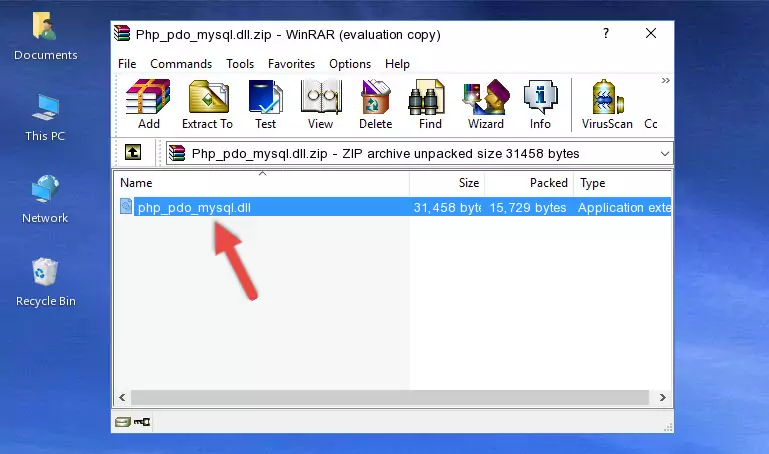This screenshot has width=769, height=454.
Task: Click the Application extension type cell
Action: click(x=624, y=208)
